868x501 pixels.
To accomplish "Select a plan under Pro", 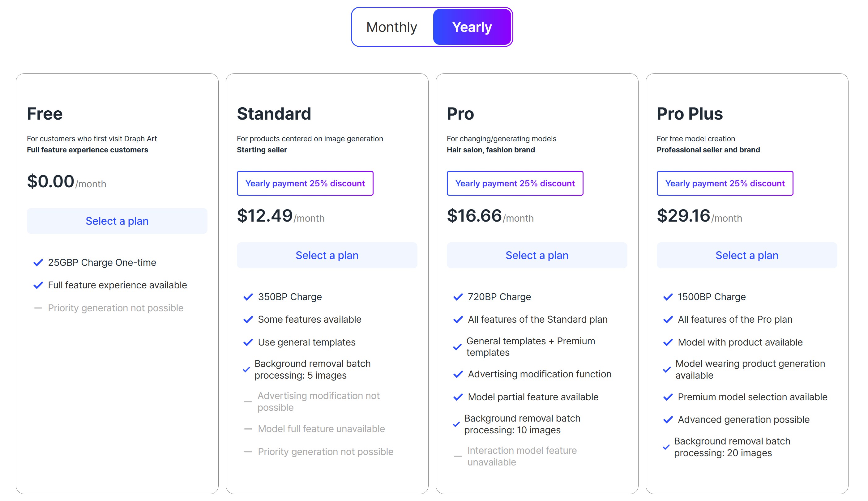I will click(x=537, y=255).
